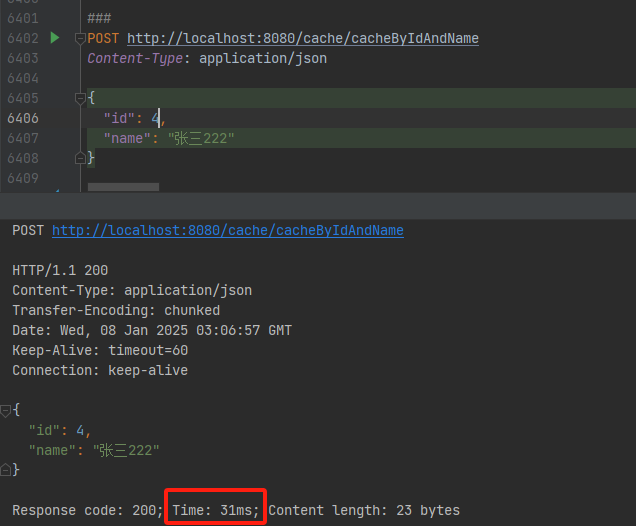Image resolution: width=636 pixels, height=526 pixels.
Task: Click the Response code: 200 summary text
Action: coord(87,510)
